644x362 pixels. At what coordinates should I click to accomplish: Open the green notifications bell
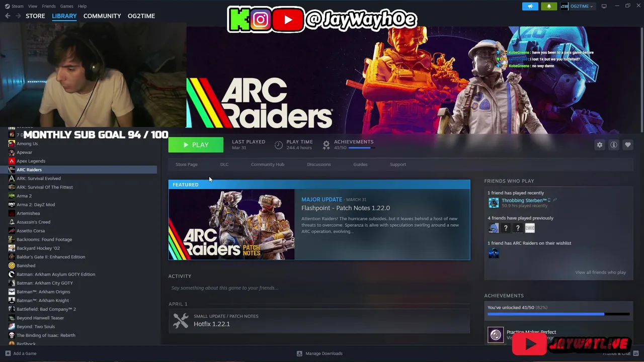[x=549, y=6]
